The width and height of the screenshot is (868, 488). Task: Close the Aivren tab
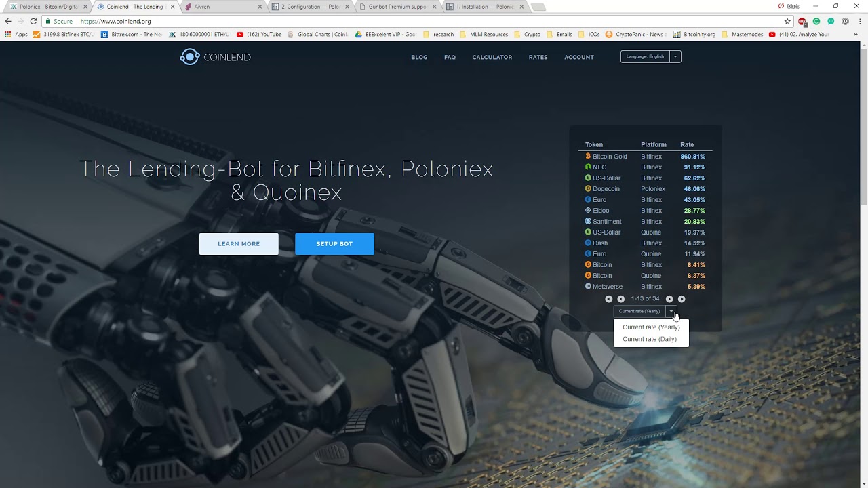tap(260, 7)
